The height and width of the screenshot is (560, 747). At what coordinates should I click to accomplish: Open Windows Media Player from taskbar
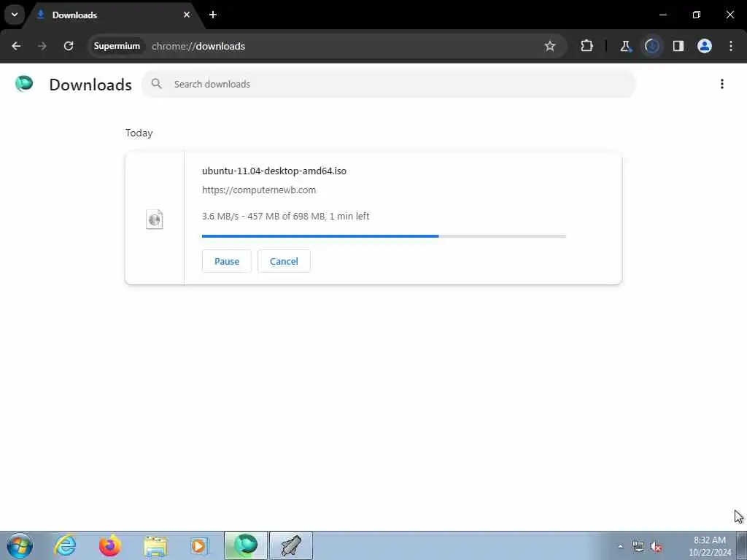click(x=199, y=545)
